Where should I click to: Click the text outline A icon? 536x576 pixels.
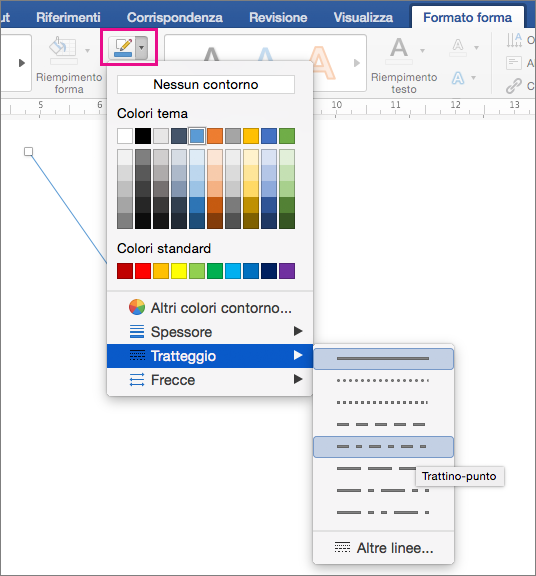click(458, 47)
